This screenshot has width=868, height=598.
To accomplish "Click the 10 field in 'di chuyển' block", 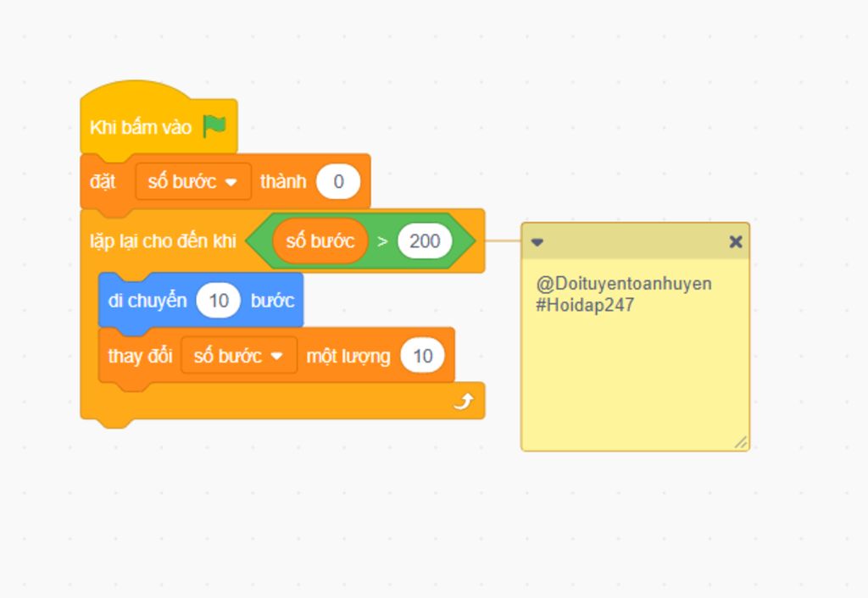I will tap(219, 301).
